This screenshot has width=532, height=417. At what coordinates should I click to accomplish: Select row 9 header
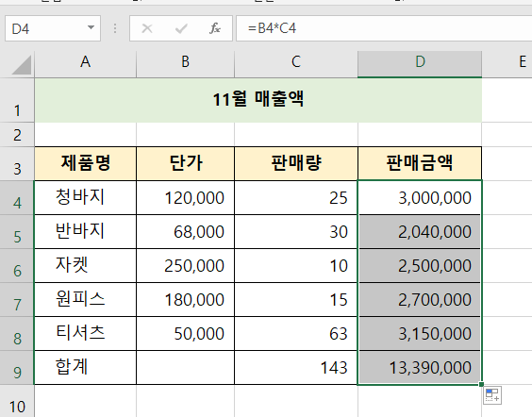(17, 367)
